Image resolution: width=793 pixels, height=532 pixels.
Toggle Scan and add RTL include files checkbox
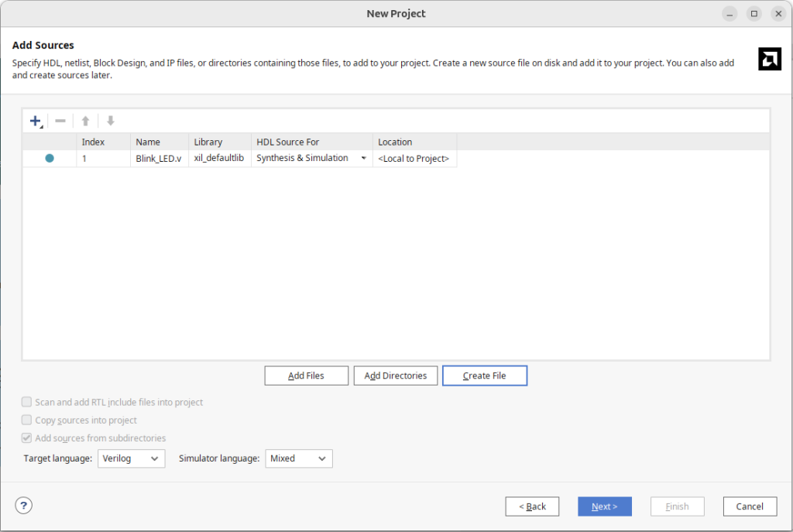pyautogui.click(x=28, y=402)
